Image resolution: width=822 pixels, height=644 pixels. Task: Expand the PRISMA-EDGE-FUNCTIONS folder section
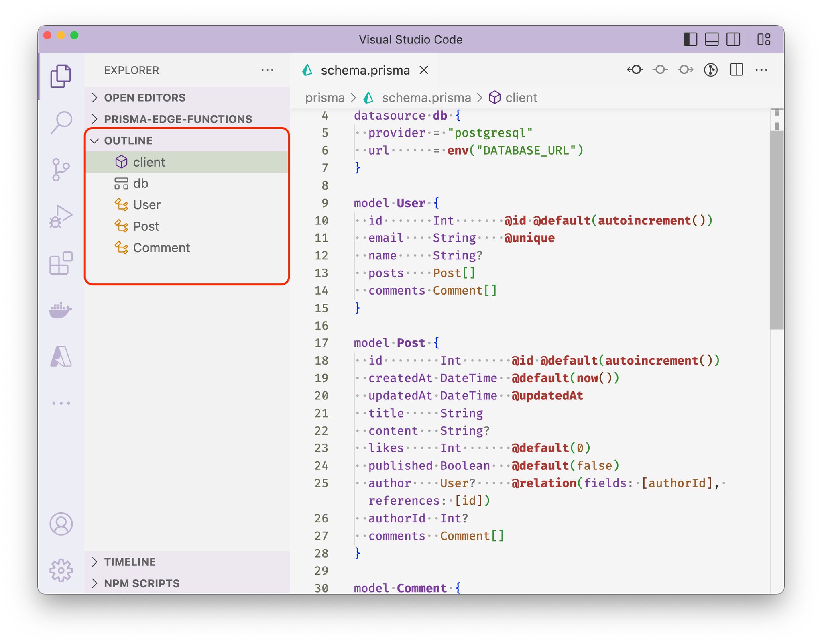187,119
